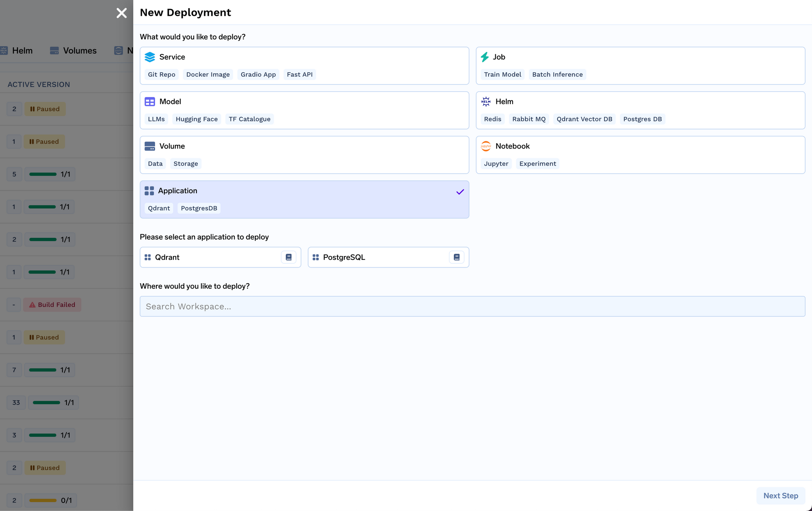Click the Next Step button
The width and height of the screenshot is (812, 511).
[780, 496]
